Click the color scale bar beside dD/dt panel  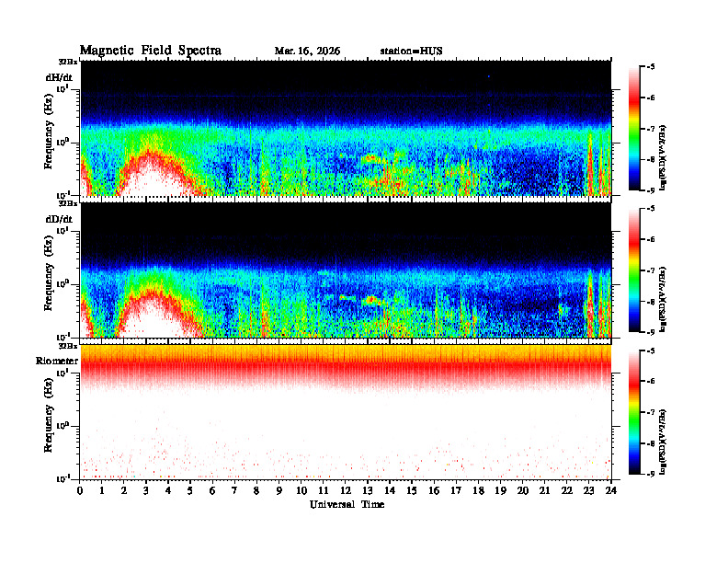coord(634,270)
